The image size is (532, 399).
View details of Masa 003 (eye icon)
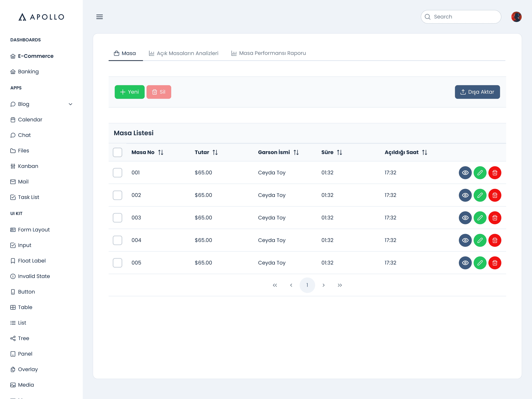click(x=465, y=218)
